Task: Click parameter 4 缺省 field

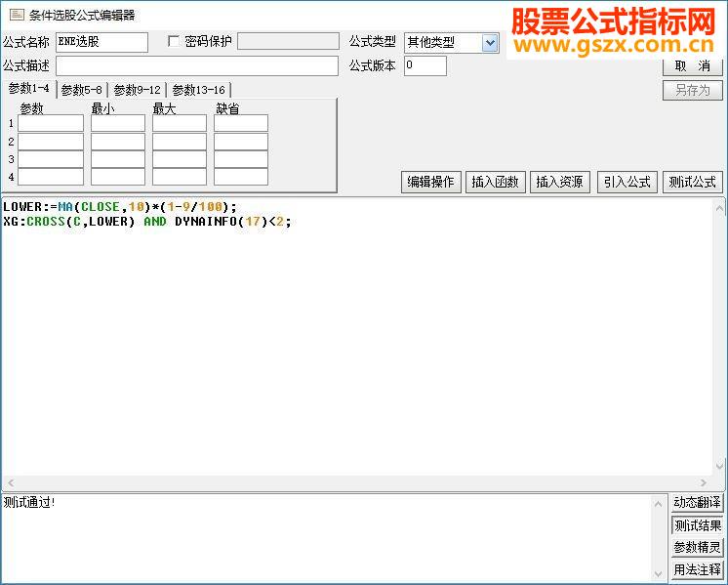Action: [x=240, y=177]
